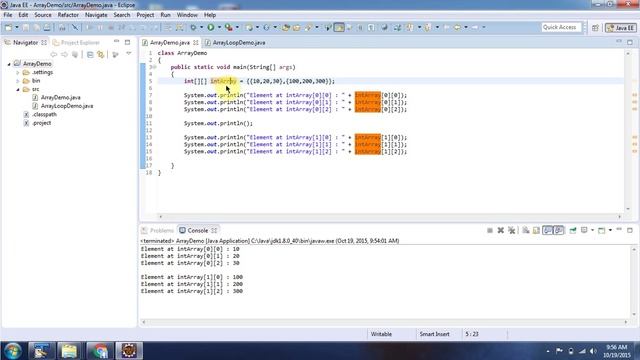Click the editor horizontal scrollbar
Screen dimensions: 640x360
point(390,217)
